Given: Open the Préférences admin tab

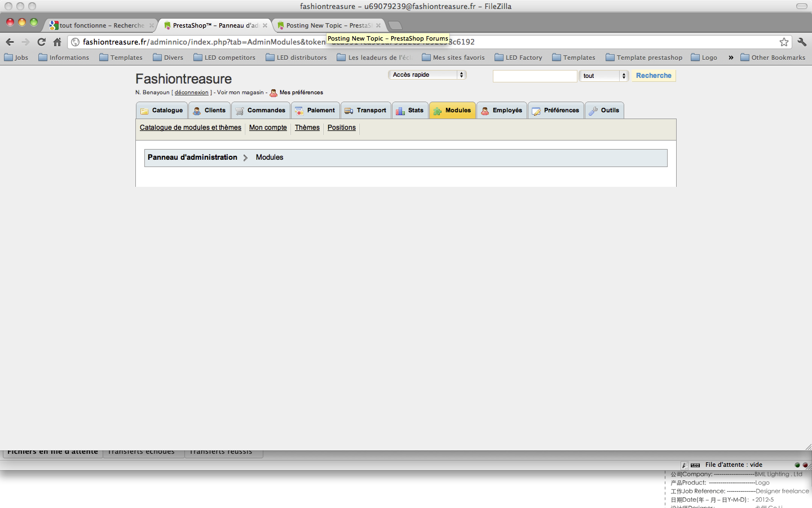Looking at the screenshot, I should click(x=556, y=111).
